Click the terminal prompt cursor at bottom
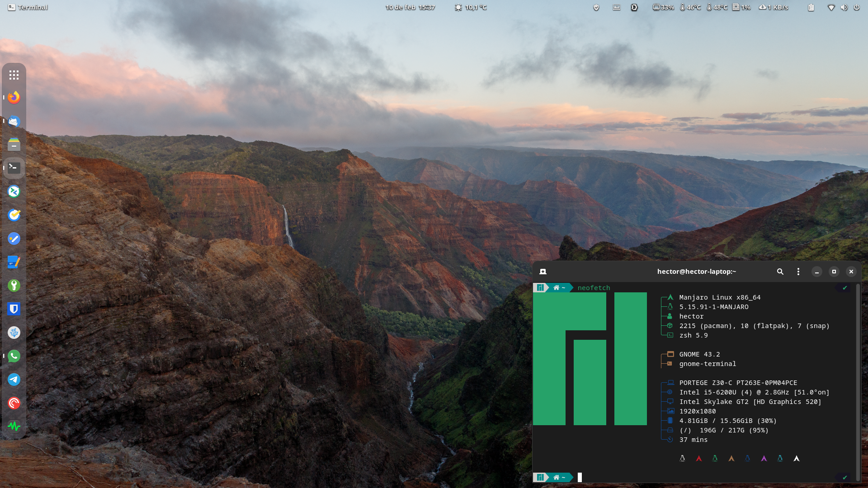This screenshot has width=868, height=488. click(580, 478)
